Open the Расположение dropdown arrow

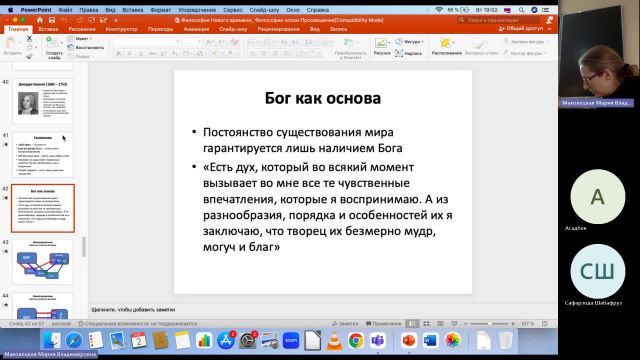tap(453, 42)
